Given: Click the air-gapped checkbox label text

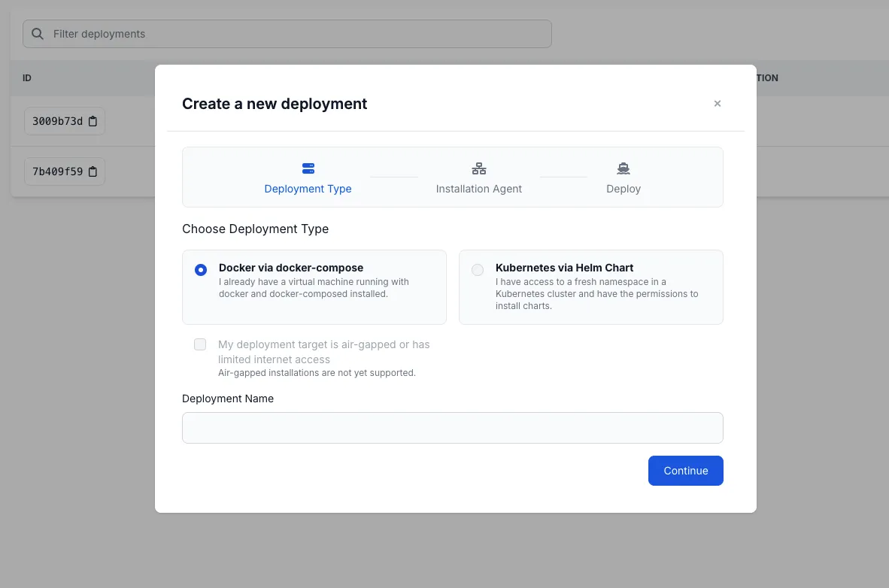Looking at the screenshot, I should click(323, 352).
